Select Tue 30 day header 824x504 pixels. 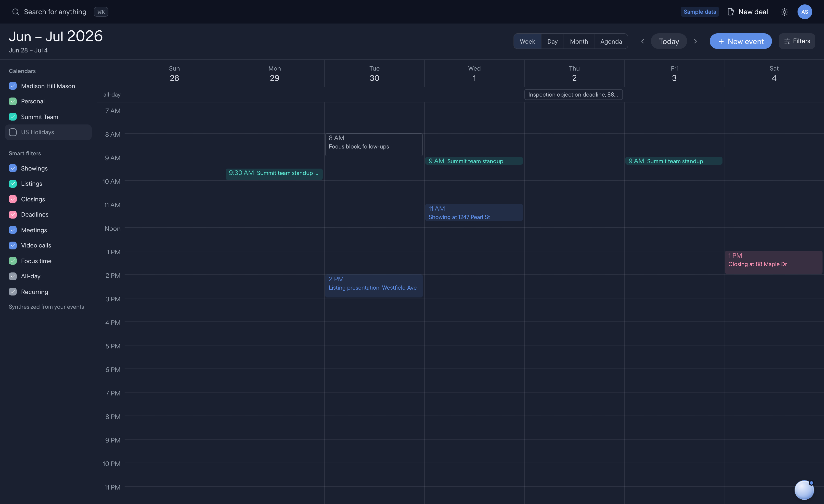(374, 74)
